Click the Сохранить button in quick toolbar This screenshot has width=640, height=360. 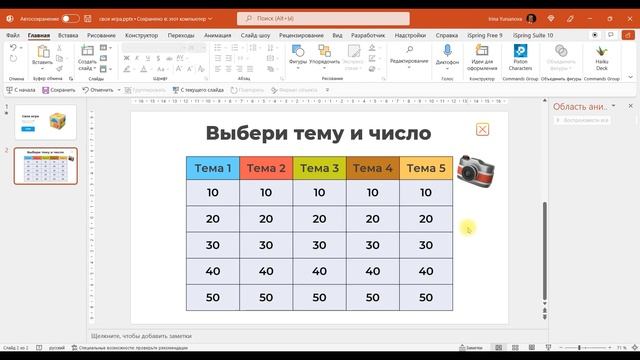[59, 90]
